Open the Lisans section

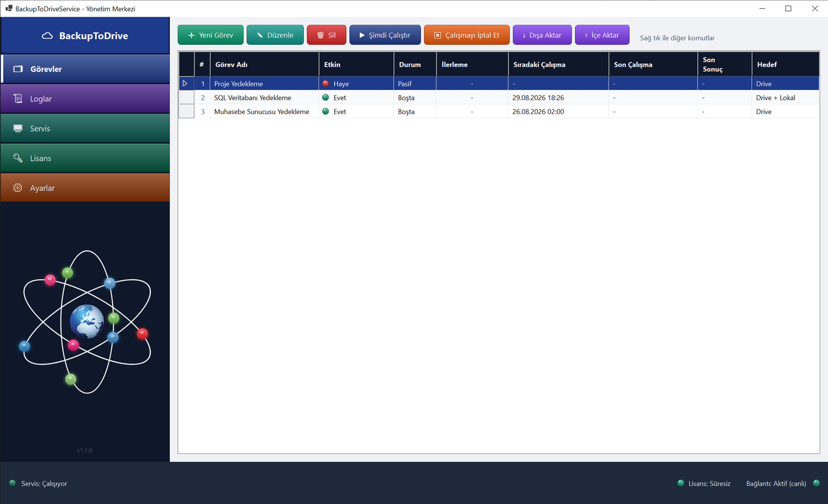[x=85, y=157]
